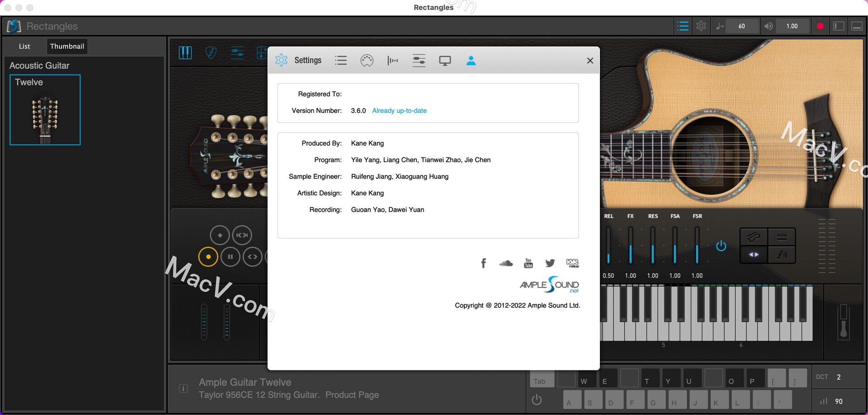Toggle the guitar headstock doubling button

(754, 237)
